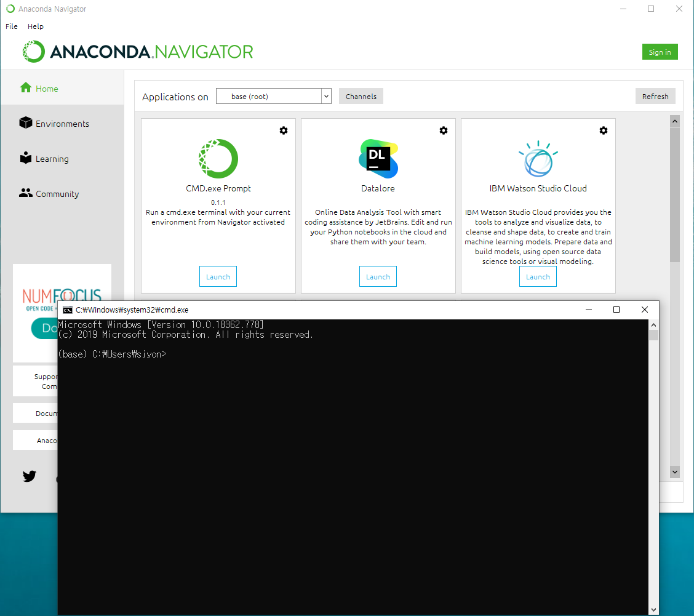The image size is (694, 616).
Task: Click the Applications on label
Action: tap(175, 97)
